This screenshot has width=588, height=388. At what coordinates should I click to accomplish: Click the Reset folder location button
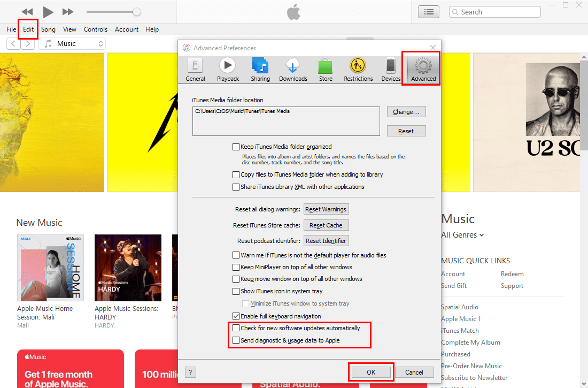tap(406, 131)
